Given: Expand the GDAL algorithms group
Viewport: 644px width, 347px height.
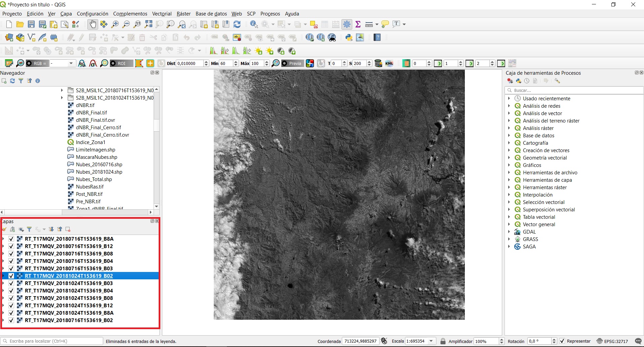Looking at the screenshot, I should tap(509, 232).
